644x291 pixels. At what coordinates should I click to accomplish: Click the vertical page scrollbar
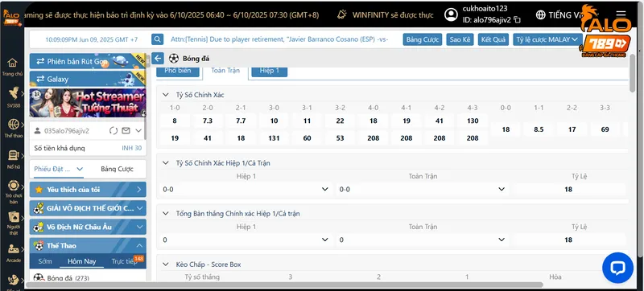(632, 73)
